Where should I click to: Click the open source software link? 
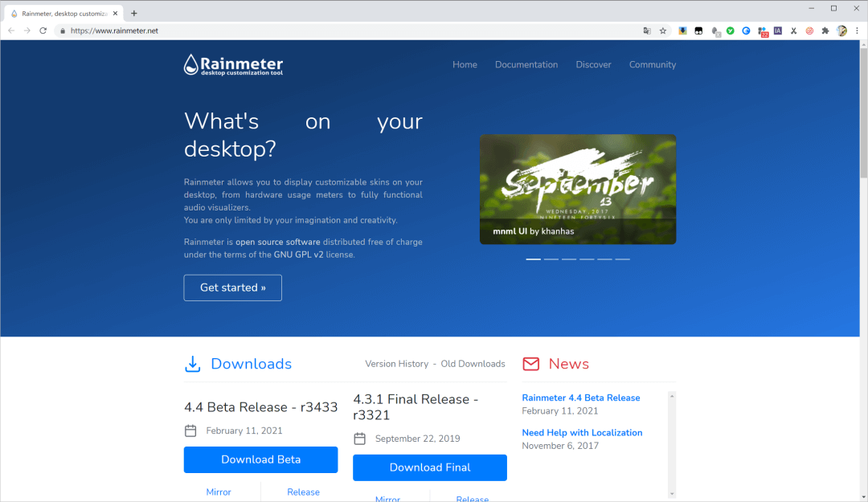coord(278,242)
